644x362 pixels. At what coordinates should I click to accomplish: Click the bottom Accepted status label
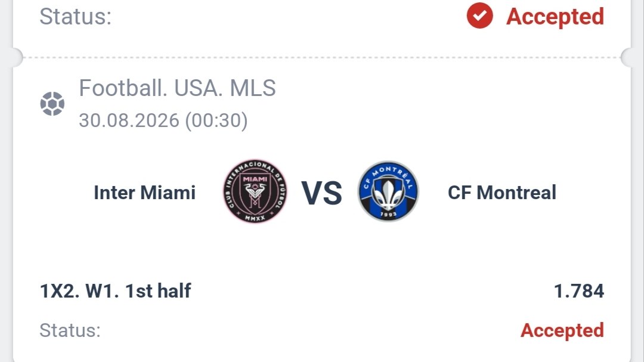562,330
